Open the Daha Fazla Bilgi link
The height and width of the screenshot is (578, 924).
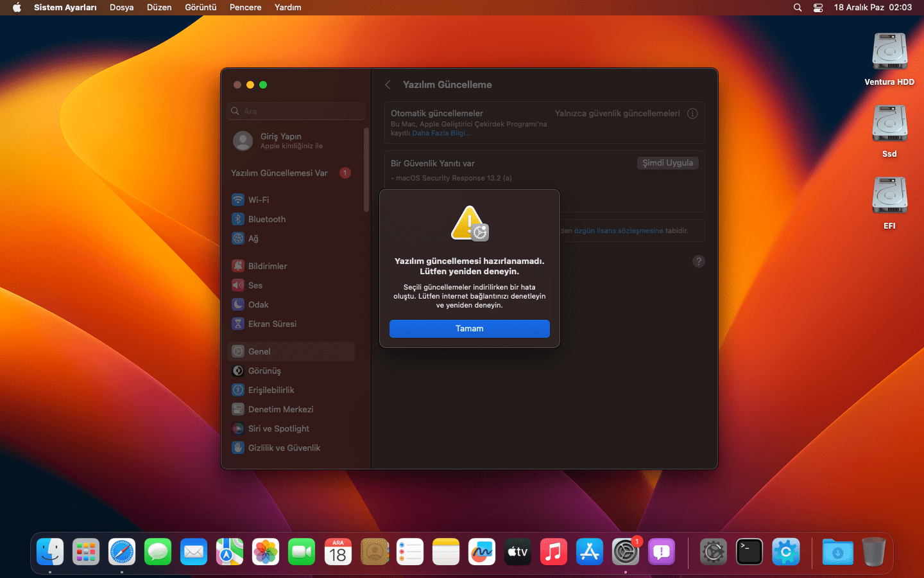click(x=441, y=134)
